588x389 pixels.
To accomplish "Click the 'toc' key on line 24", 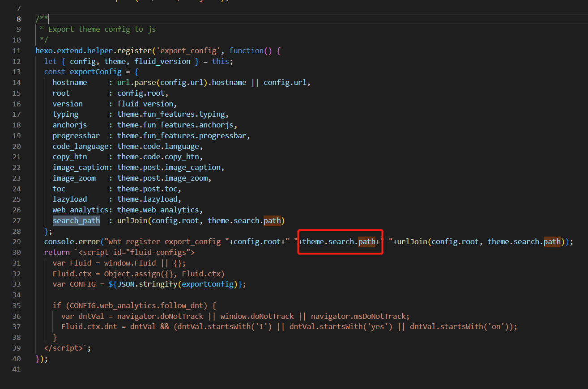I will pos(59,189).
